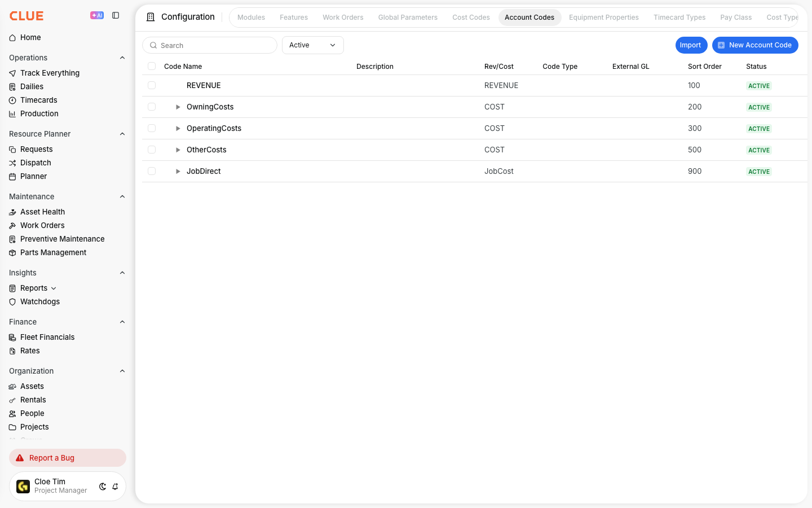
Task: Go to the Timecard Types tab
Action: [x=679, y=17]
